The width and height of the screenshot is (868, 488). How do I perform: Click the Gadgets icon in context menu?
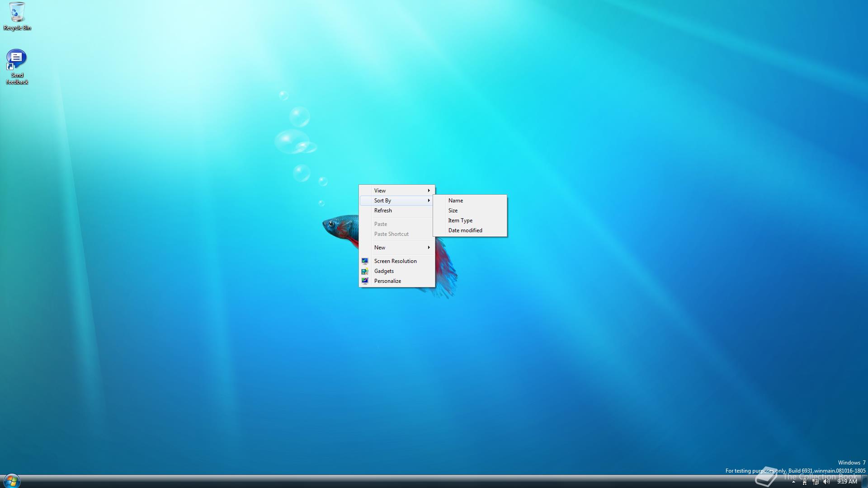coord(365,271)
